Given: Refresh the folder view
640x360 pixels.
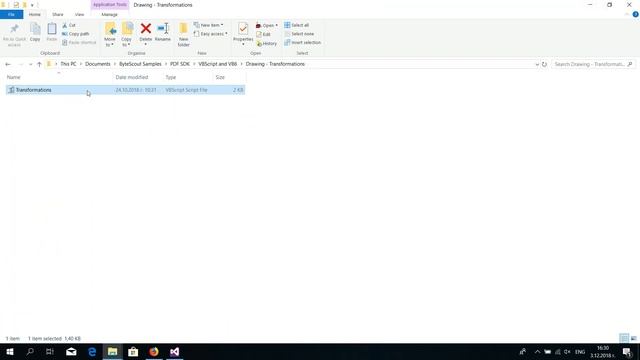Looking at the screenshot, I should pyautogui.click(x=544, y=64).
